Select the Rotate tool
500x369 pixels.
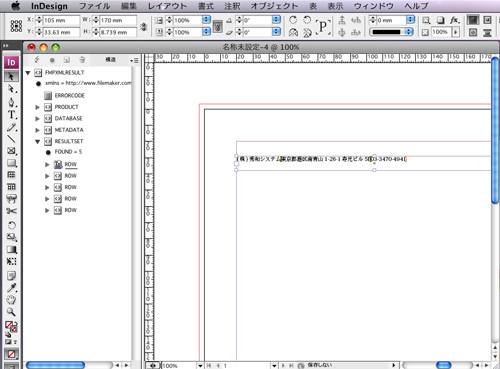(11, 225)
